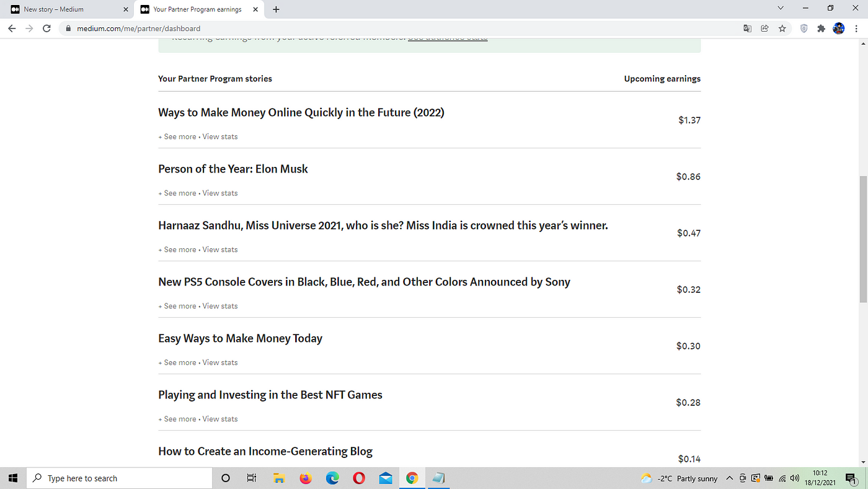
Task: Launch Opera from the taskbar
Action: [359, 478]
